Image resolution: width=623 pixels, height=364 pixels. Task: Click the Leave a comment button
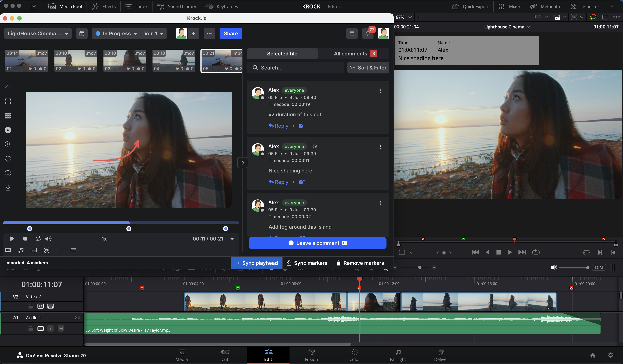[x=317, y=243]
